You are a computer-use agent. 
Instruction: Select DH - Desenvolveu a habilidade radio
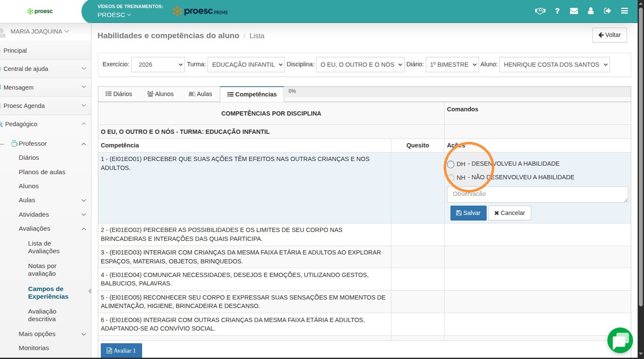[451, 164]
